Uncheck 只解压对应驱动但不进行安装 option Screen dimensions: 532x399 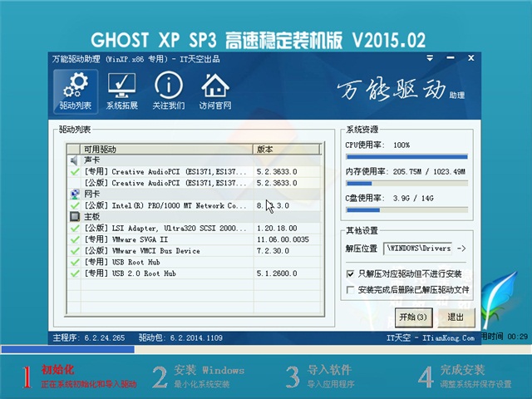pyautogui.click(x=350, y=273)
